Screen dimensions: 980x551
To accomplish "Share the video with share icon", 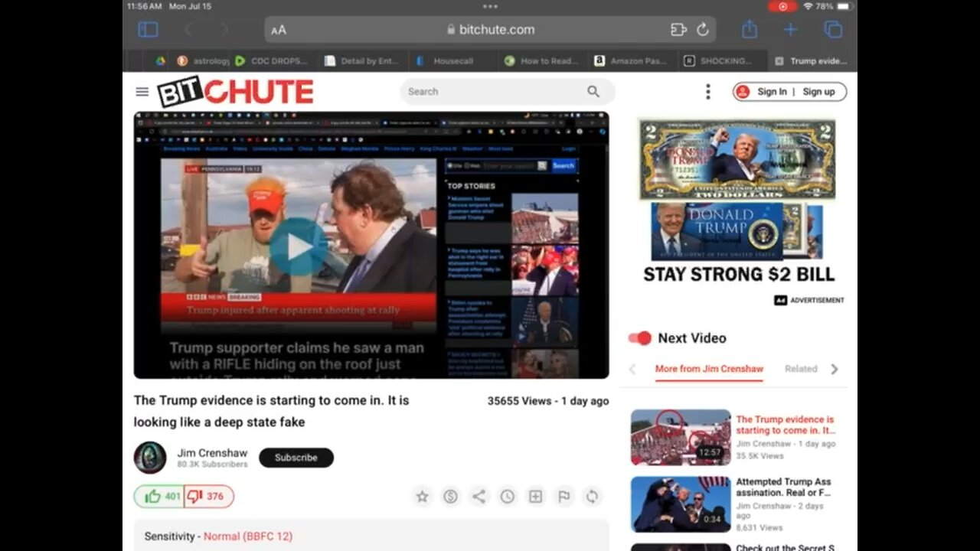I will point(479,497).
